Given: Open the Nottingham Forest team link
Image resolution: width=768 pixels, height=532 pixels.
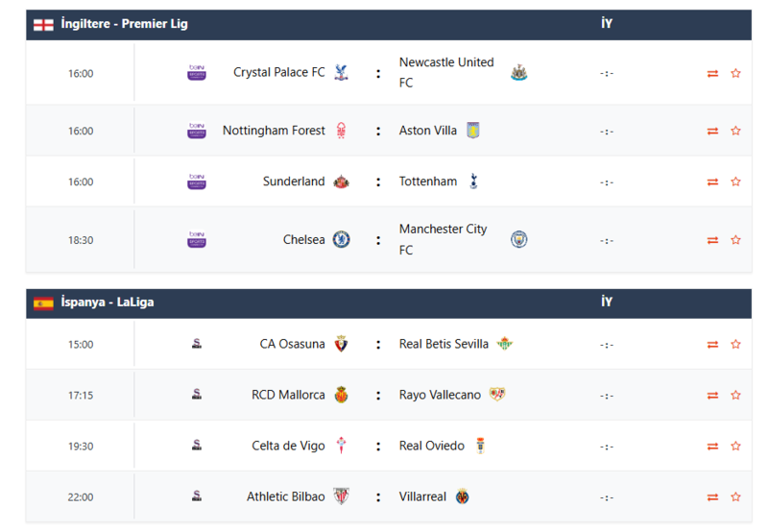Looking at the screenshot, I should (x=274, y=131).
